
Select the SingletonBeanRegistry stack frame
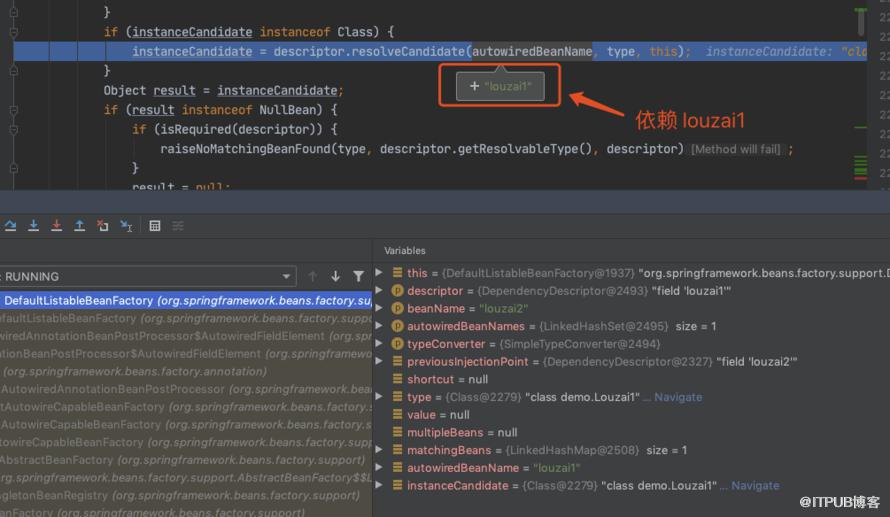pos(186,495)
